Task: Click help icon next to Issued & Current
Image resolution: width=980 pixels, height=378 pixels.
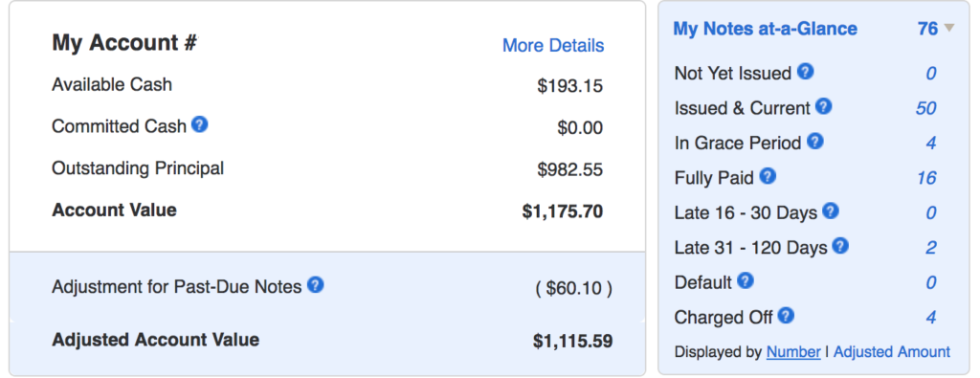Action: coord(824,107)
